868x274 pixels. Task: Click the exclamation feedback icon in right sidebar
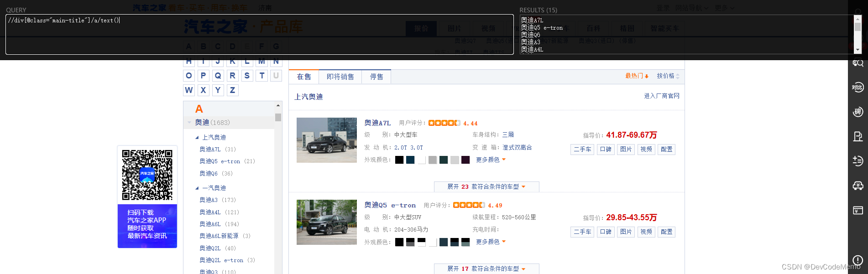tap(858, 260)
